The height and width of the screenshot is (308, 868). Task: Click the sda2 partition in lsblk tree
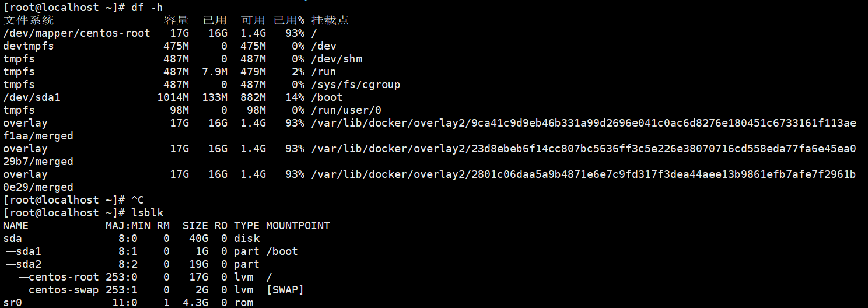pos(29,264)
